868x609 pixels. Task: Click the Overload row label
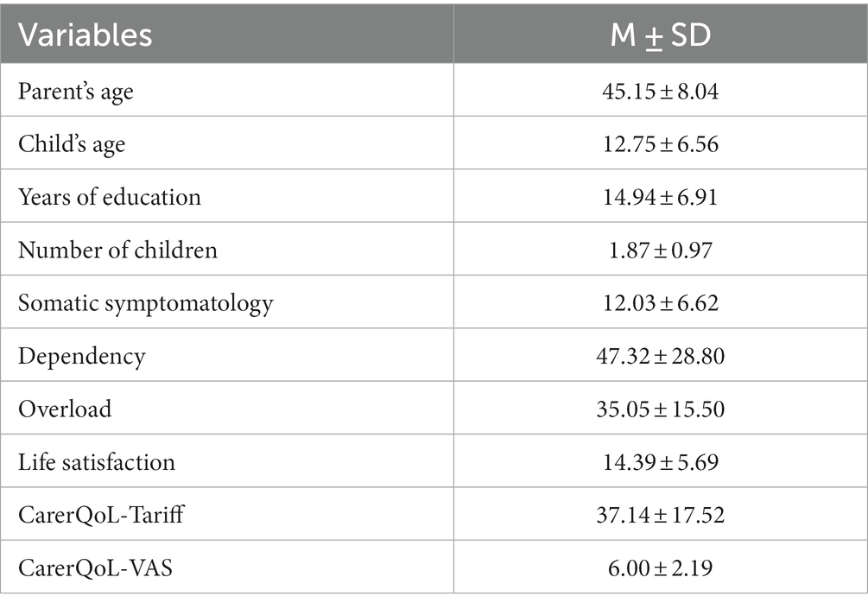click(65, 409)
